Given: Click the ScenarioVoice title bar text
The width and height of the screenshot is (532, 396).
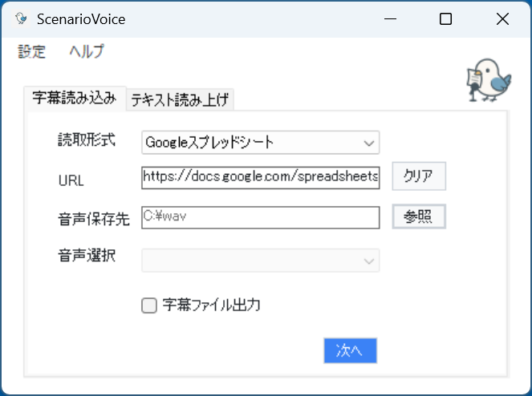Looking at the screenshot, I should 81,19.
